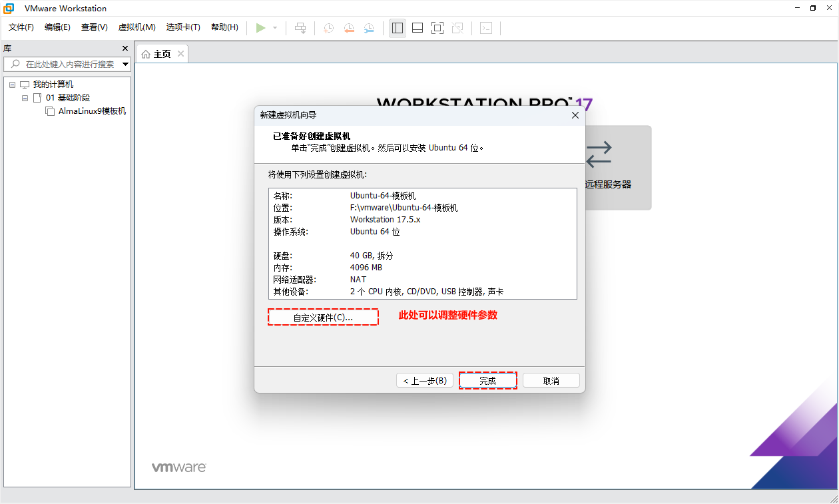This screenshot has width=839, height=504.
Task: Expand the library search dropdown arrow
Action: tap(125, 65)
